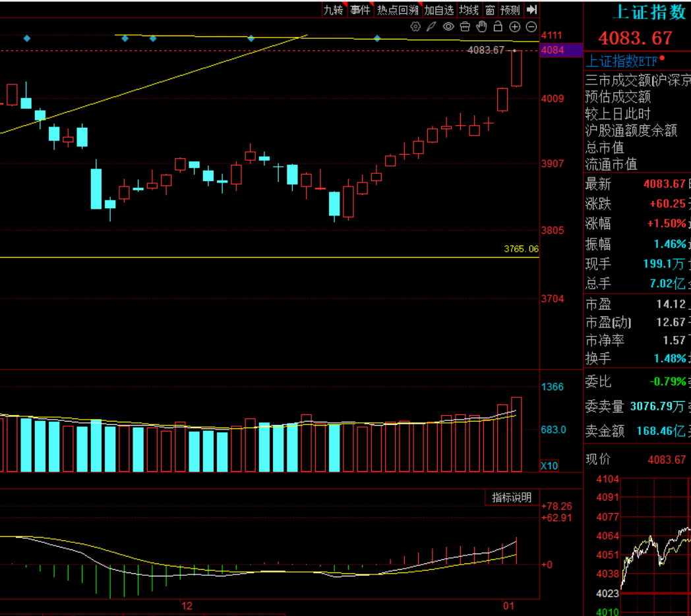Open chart settings gear icon
The image size is (691, 616).
(x=415, y=26)
